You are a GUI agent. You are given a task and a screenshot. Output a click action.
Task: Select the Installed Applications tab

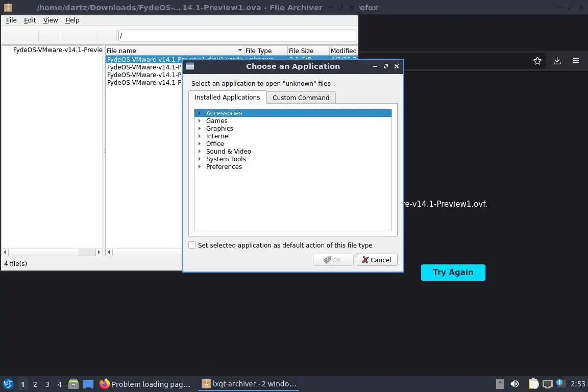(x=227, y=97)
